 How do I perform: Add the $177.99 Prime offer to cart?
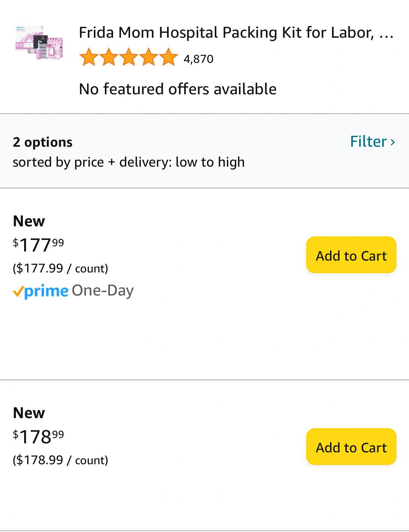(351, 255)
